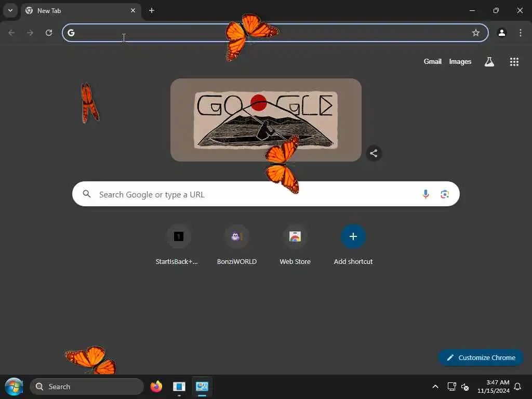
Task: Click the Google Doodle image
Action: pos(265,120)
